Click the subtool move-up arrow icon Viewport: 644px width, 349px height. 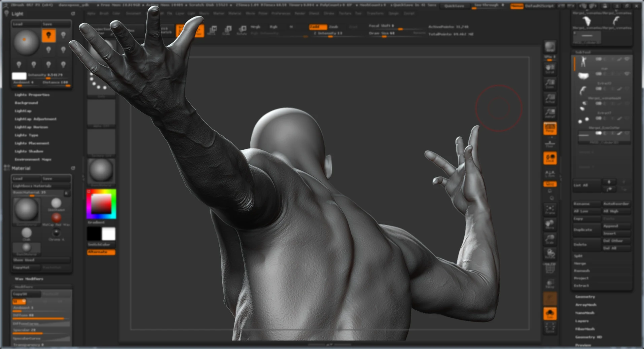[x=609, y=182]
